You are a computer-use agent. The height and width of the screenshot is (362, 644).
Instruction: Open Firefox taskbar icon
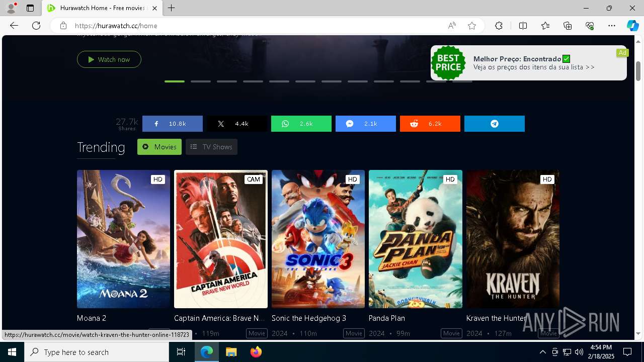point(256,352)
